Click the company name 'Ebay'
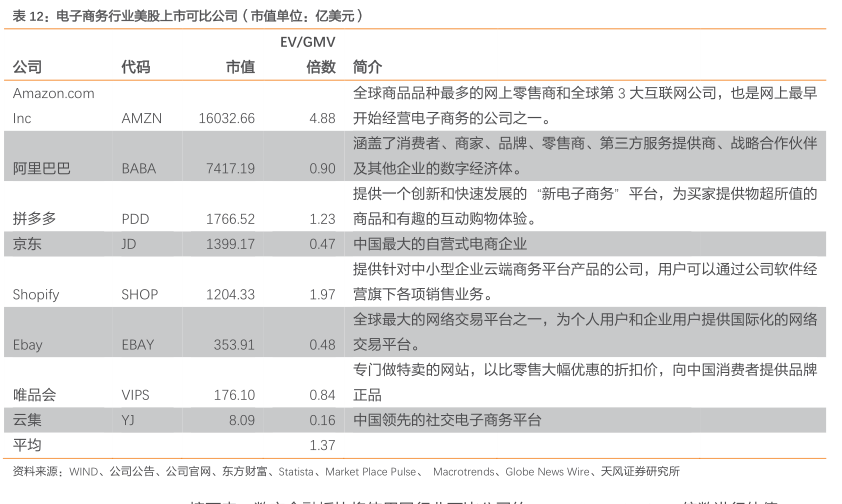842x504 pixels. click(x=27, y=345)
